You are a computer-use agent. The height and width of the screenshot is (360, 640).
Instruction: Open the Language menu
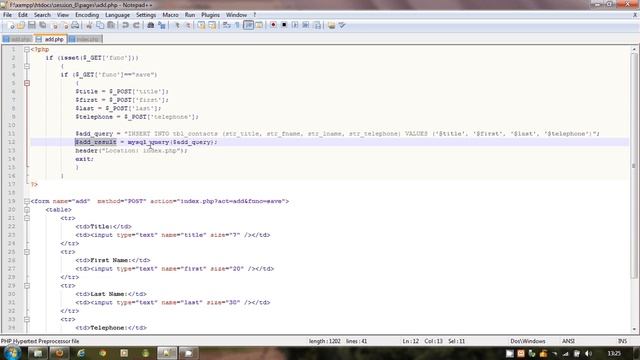(x=117, y=15)
